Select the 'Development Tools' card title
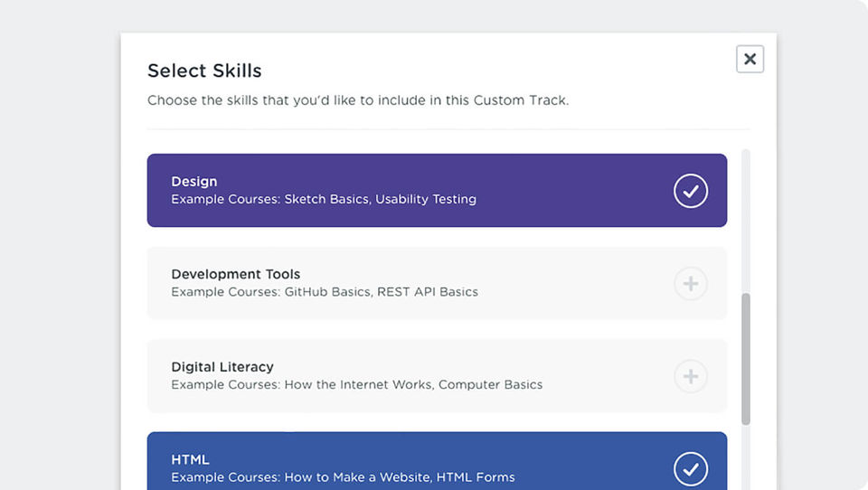 pos(236,274)
